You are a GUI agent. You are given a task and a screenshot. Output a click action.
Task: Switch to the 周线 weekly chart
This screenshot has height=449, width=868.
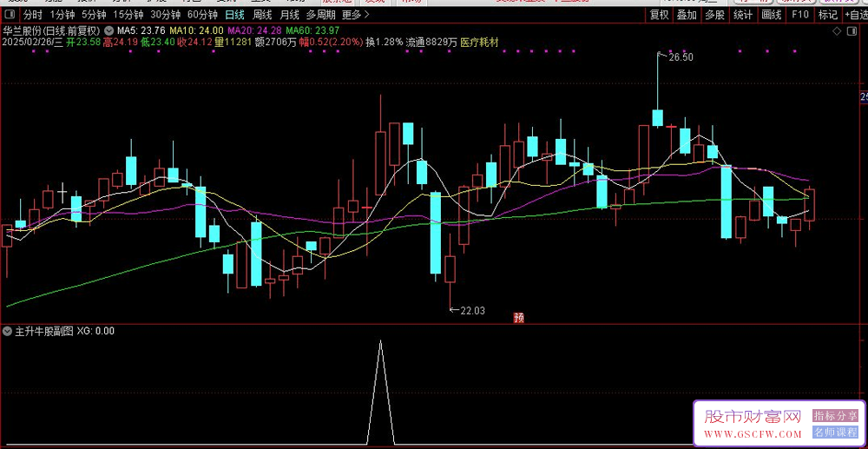(x=262, y=15)
